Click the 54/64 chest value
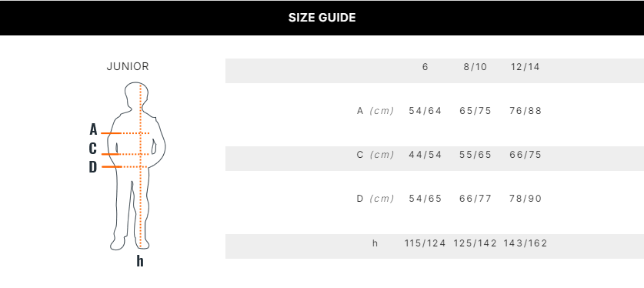 pos(425,111)
